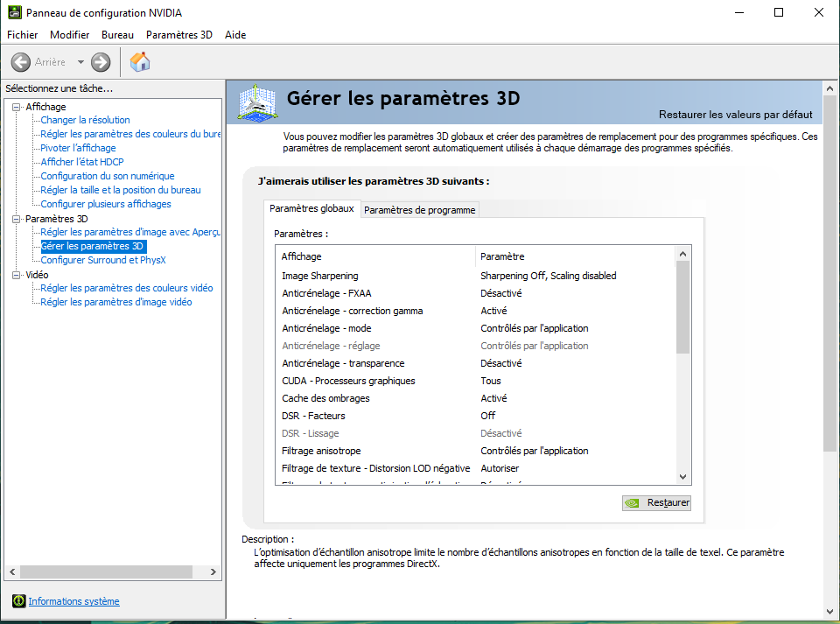Viewport: 840px width, 624px height.
Task: Select Configurer Surround et PhysX
Action: 103,260
